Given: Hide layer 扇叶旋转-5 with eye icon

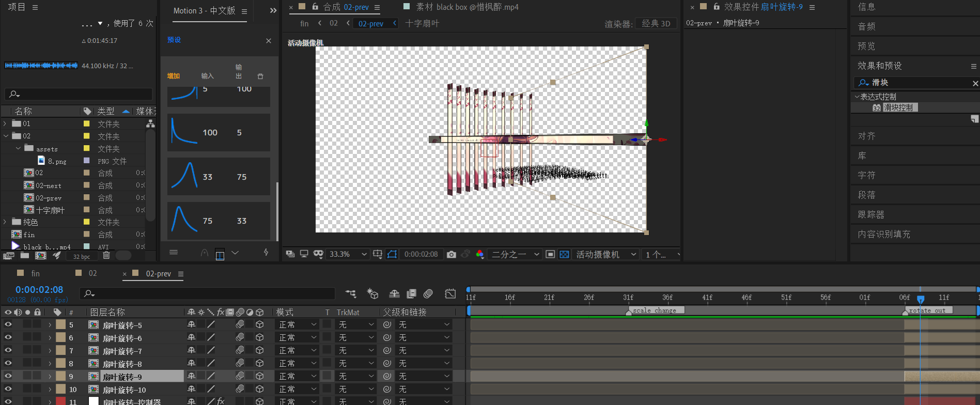Looking at the screenshot, I should [8, 324].
